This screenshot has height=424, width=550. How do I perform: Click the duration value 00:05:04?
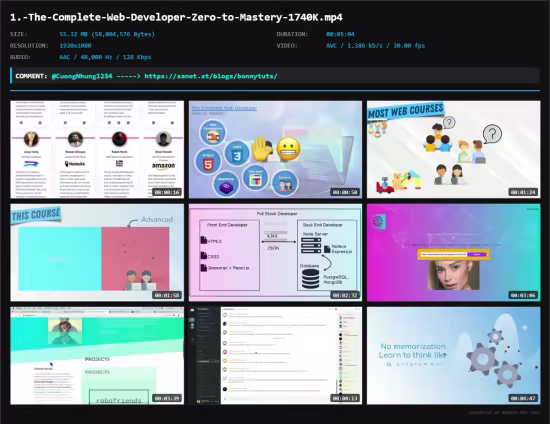pos(340,34)
